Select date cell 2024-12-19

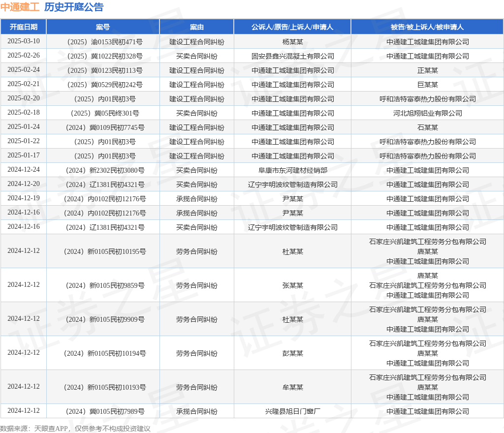24,198
